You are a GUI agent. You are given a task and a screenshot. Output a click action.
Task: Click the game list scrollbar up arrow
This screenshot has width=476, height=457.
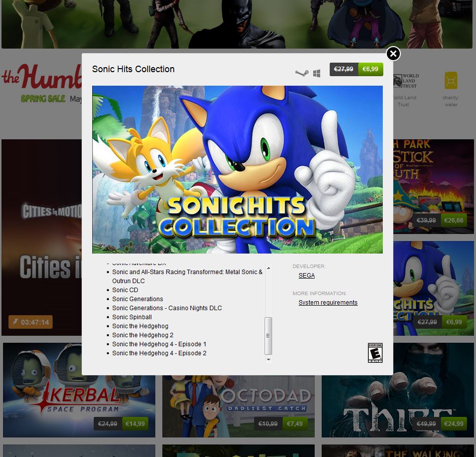click(269, 268)
